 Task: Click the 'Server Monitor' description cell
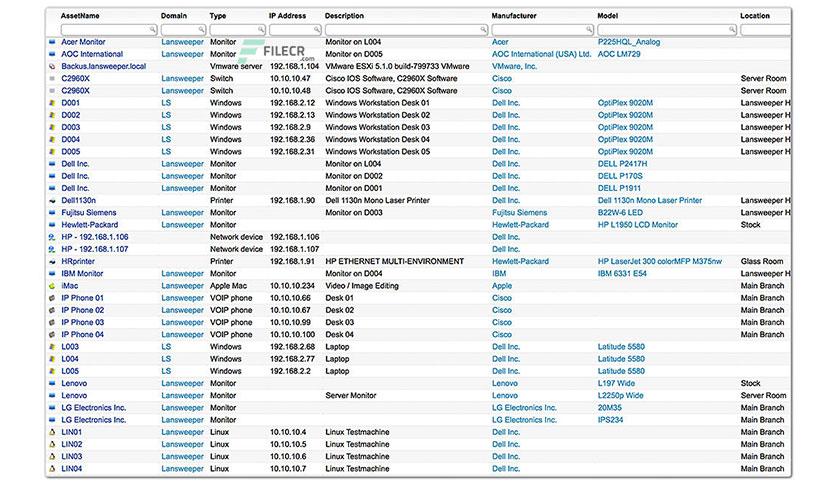click(x=351, y=396)
